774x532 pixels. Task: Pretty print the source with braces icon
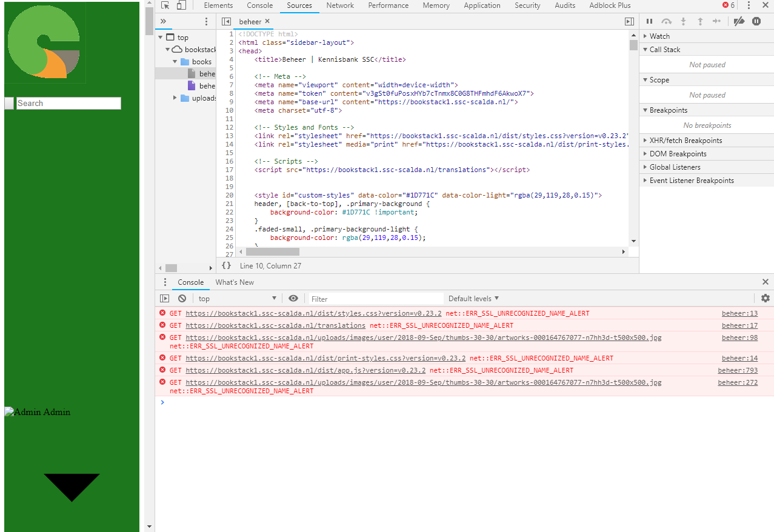coord(226,265)
